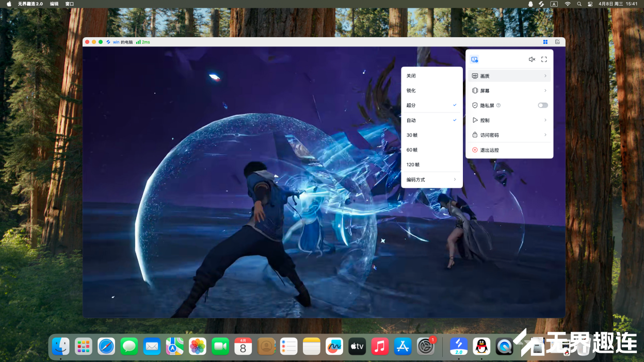Open QQ penguin icon in the Dock
Image resolution: width=644 pixels, height=362 pixels.
click(x=481, y=346)
